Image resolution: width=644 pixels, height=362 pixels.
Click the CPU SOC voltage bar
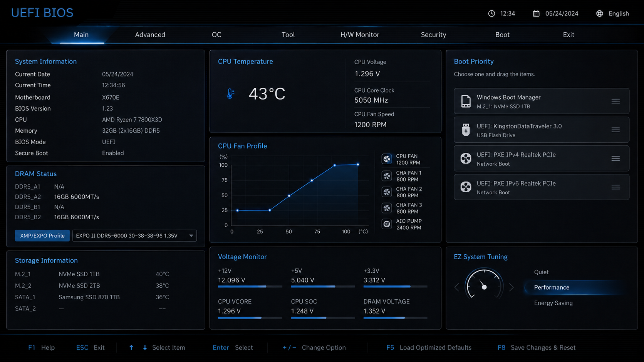[323, 318]
